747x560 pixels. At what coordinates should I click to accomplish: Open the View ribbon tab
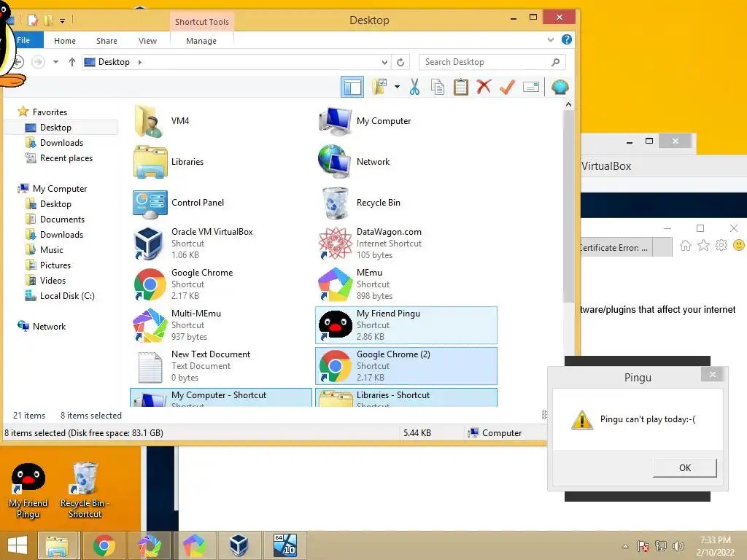147,41
